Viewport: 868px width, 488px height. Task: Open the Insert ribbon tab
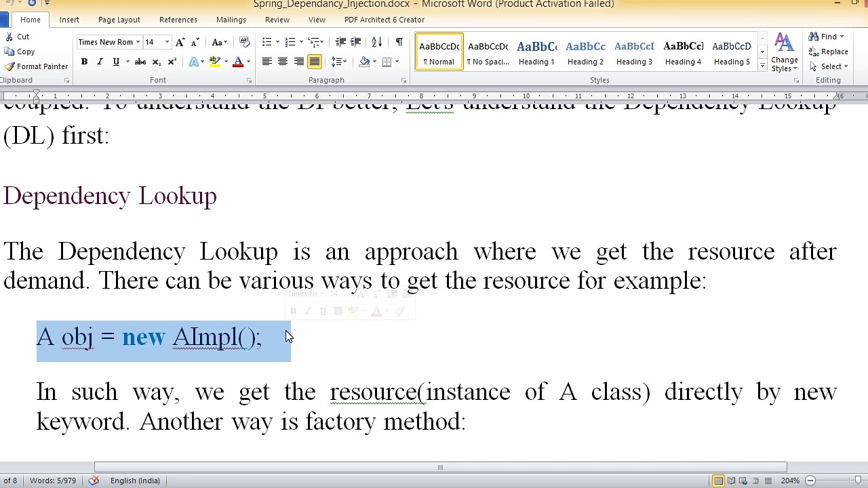[x=69, y=20]
